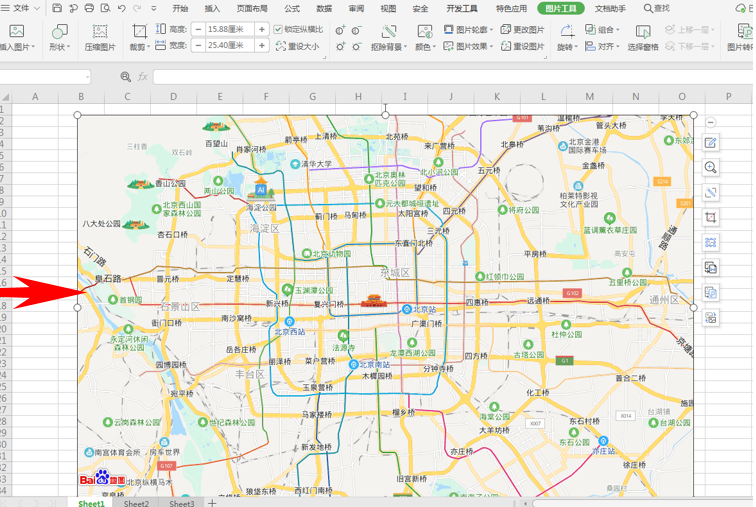
Task: Switch to the 审阅 tab
Action: [x=356, y=8]
